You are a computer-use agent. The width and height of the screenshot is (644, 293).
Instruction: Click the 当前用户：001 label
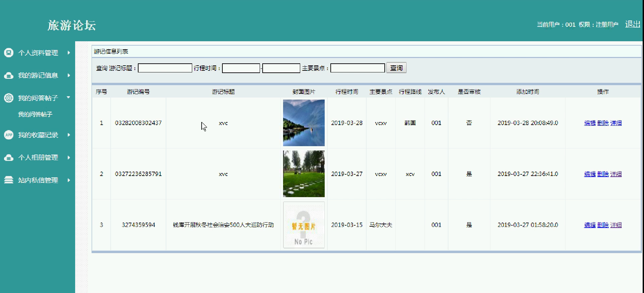point(556,24)
